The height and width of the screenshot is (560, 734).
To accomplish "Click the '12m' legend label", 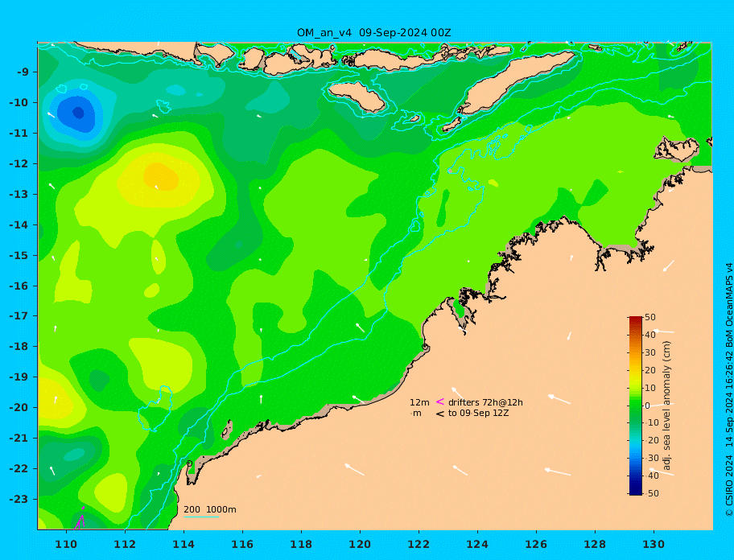I will pyautogui.click(x=419, y=402).
